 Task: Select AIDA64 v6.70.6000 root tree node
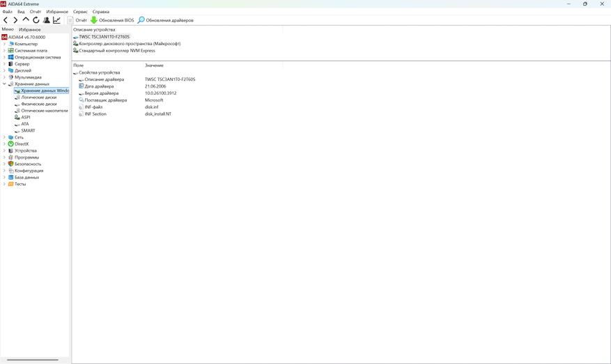(27, 37)
